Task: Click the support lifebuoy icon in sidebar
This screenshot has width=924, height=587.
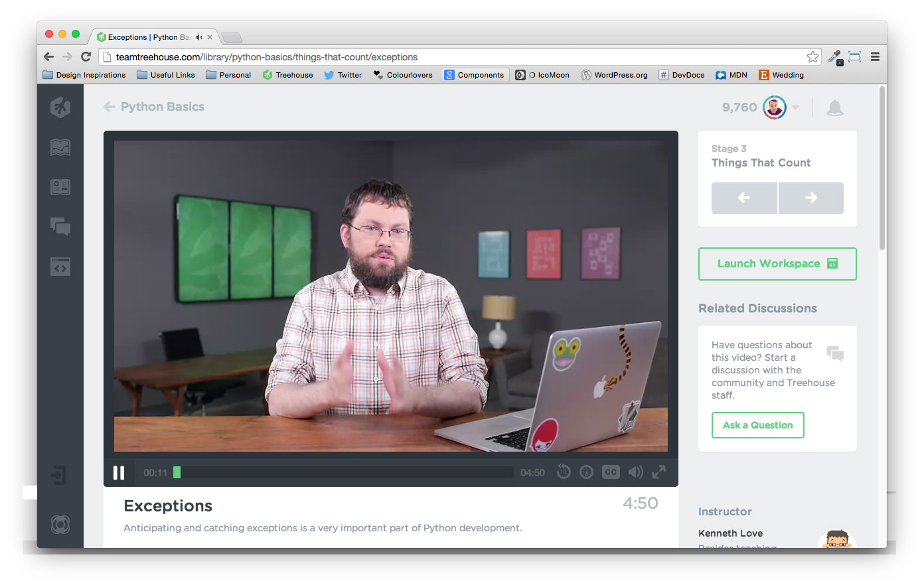Action: tap(60, 525)
